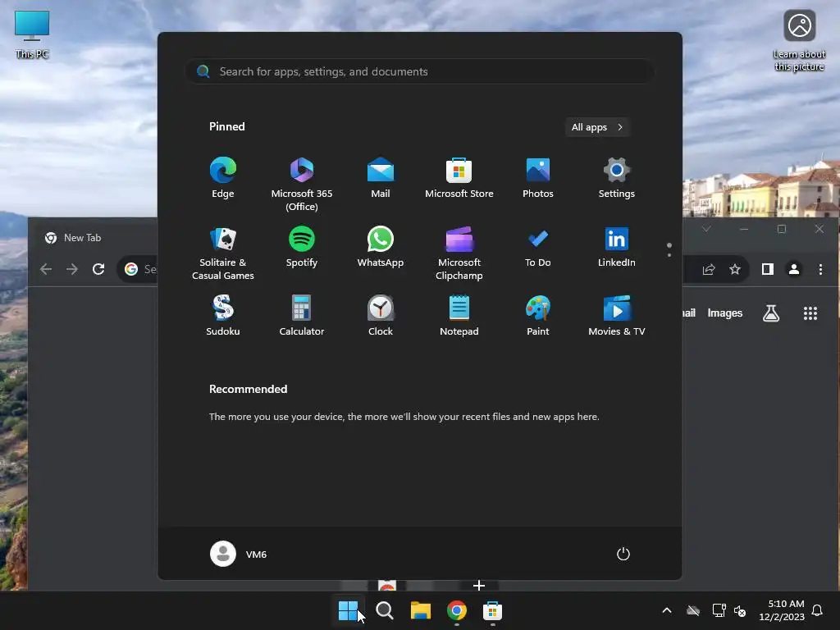Open Spotify app
The width and height of the screenshot is (840, 630).
302,247
